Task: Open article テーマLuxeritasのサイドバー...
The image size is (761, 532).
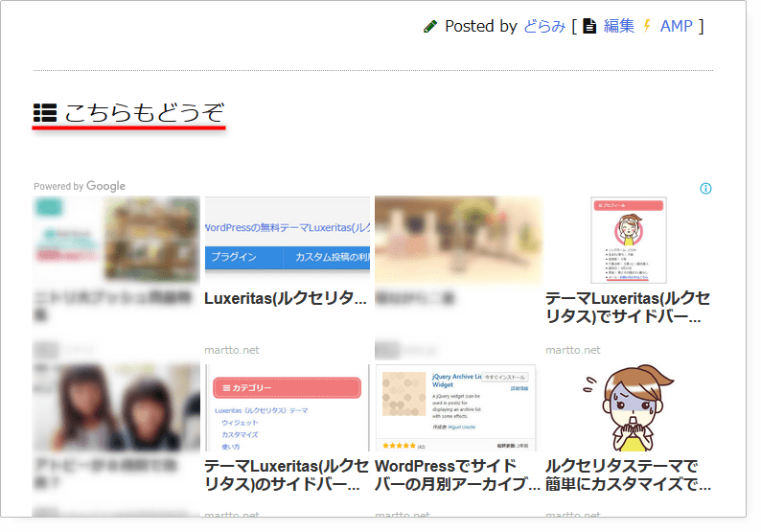Action: [287, 474]
